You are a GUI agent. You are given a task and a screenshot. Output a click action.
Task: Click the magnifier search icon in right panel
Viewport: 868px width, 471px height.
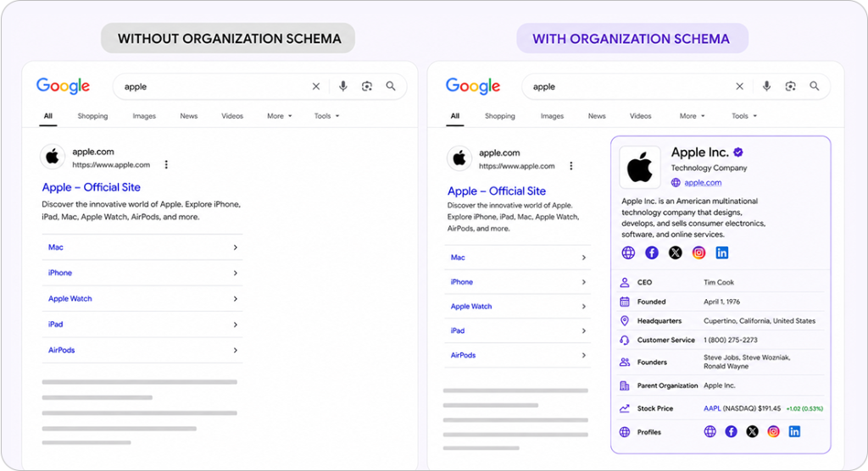[x=815, y=86]
